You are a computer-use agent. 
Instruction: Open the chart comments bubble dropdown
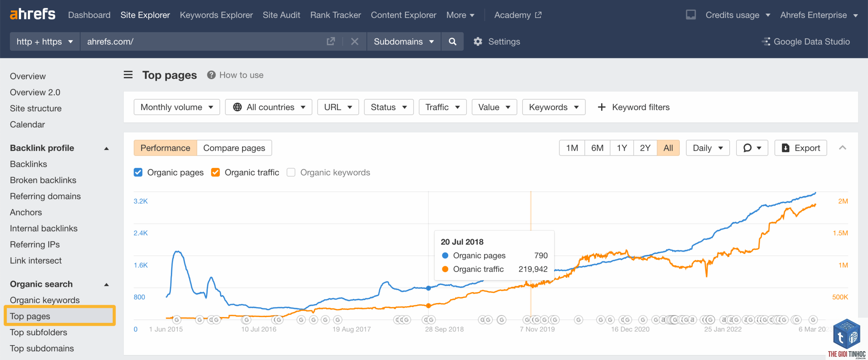click(752, 148)
